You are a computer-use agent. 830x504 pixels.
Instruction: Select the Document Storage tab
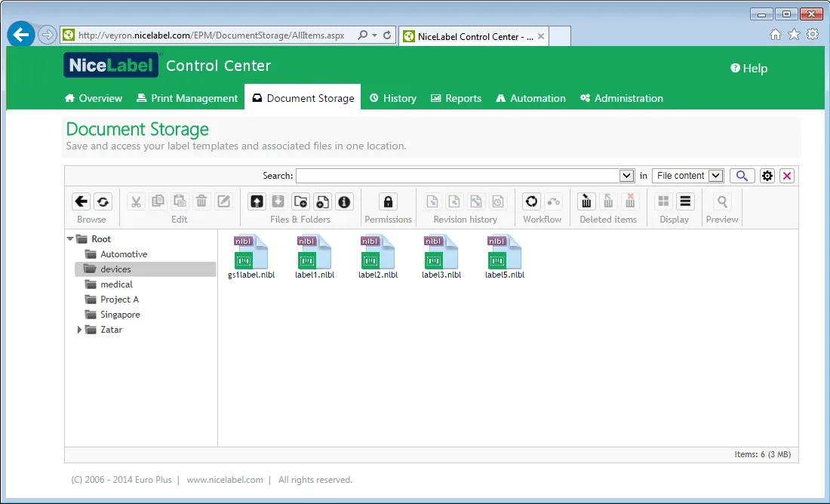tap(303, 98)
